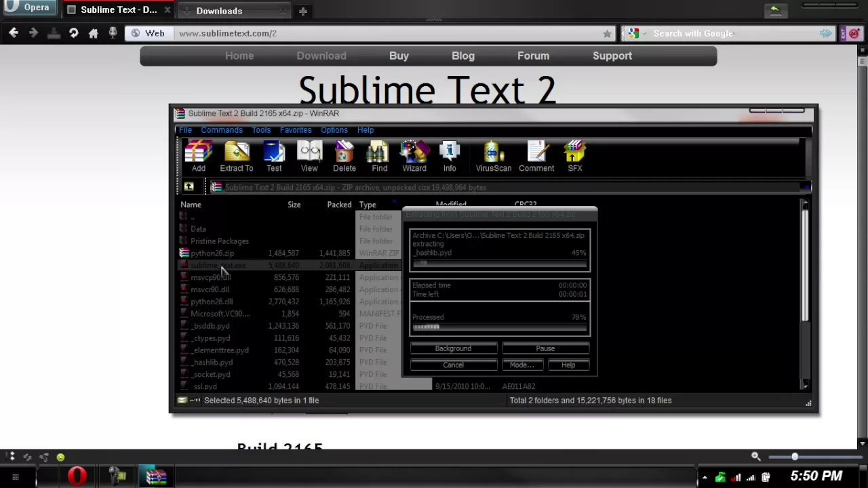Click Mode... button in extraction dialog
Viewport: 868px width, 488px height.
point(521,365)
